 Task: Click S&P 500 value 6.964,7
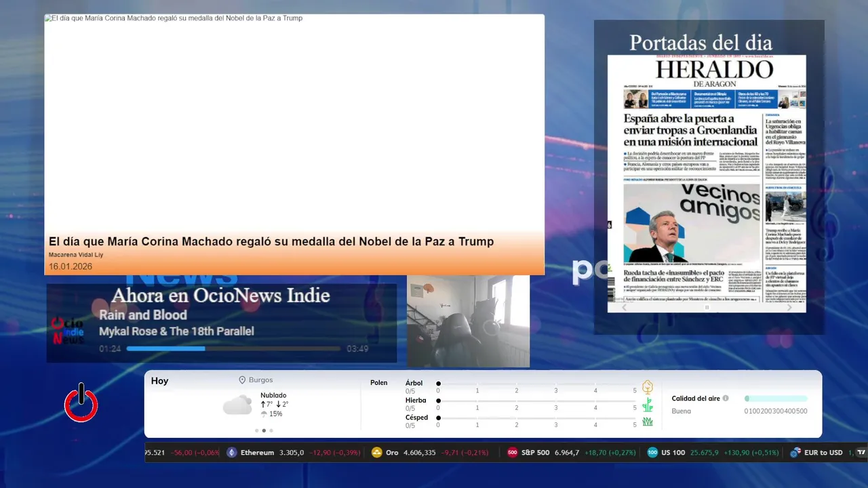pos(567,453)
